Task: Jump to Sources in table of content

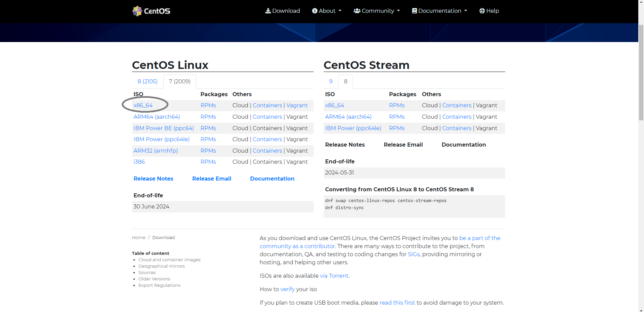Action: click(147, 272)
